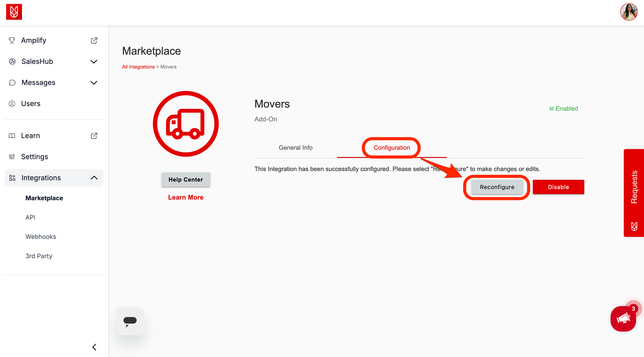Open the Requests side panel tab
644x357 pixels.
pyautogui.click(x=634, y=193)
